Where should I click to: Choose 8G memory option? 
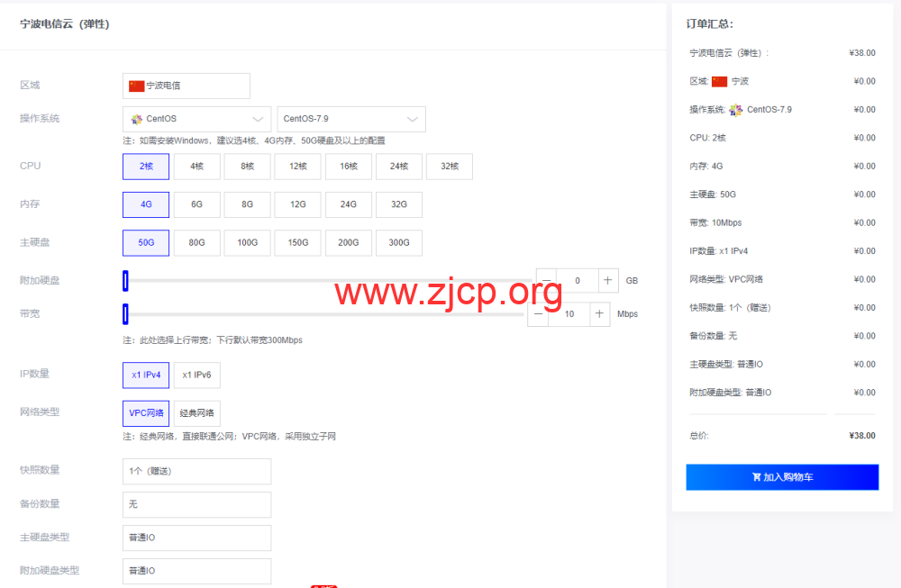pyautogui.click(x=247, y=204)
